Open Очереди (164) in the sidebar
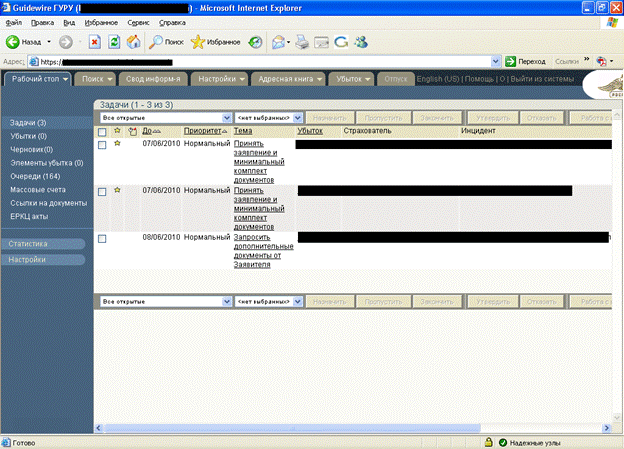624x449 pixels. [32, 175]
